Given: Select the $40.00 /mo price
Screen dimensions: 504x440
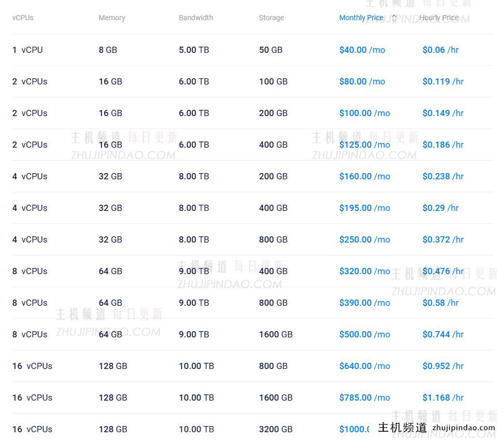Looking at the screenshot, I should tap(362, 50).
